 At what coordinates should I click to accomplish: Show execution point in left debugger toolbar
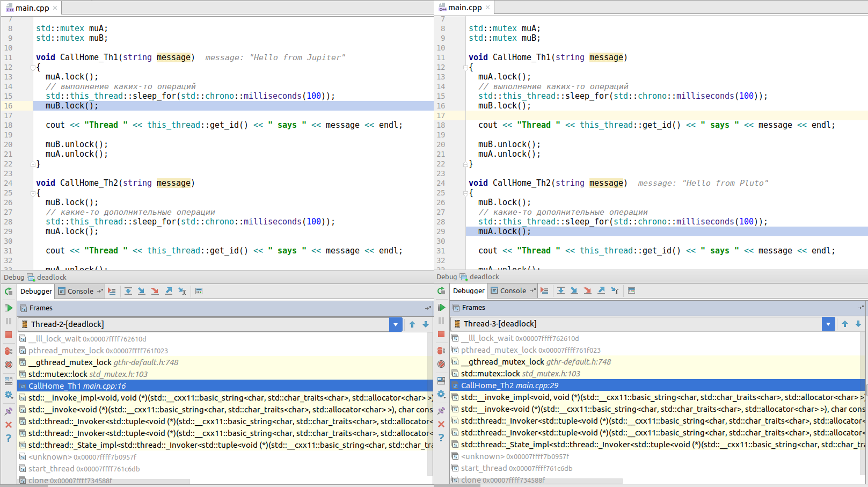point(112,291)
